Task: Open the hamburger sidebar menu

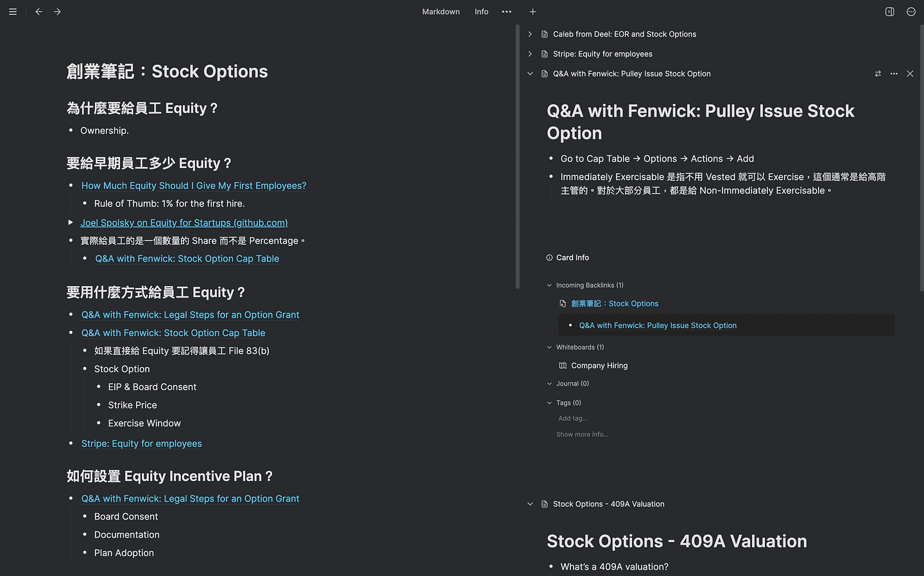Action: tap(13, 12)
